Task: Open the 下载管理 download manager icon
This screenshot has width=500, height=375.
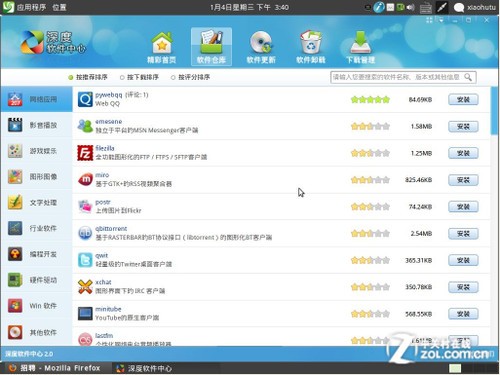Action: pos(360,47)
